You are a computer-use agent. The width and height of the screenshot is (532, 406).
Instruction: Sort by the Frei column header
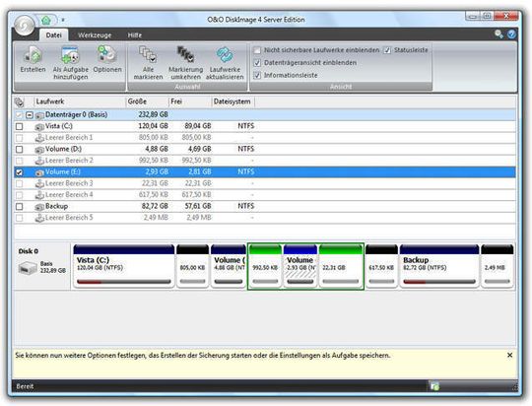190,101
